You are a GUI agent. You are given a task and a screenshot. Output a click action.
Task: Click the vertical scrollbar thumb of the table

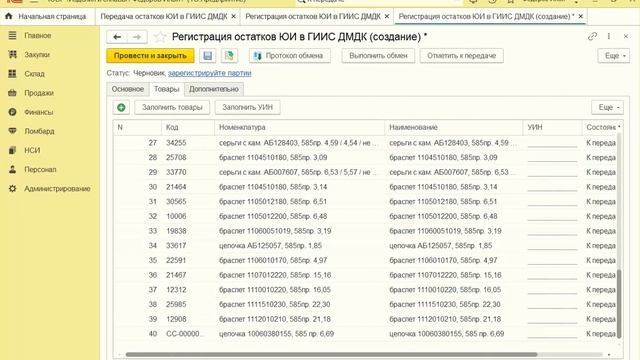coord(619,303)
